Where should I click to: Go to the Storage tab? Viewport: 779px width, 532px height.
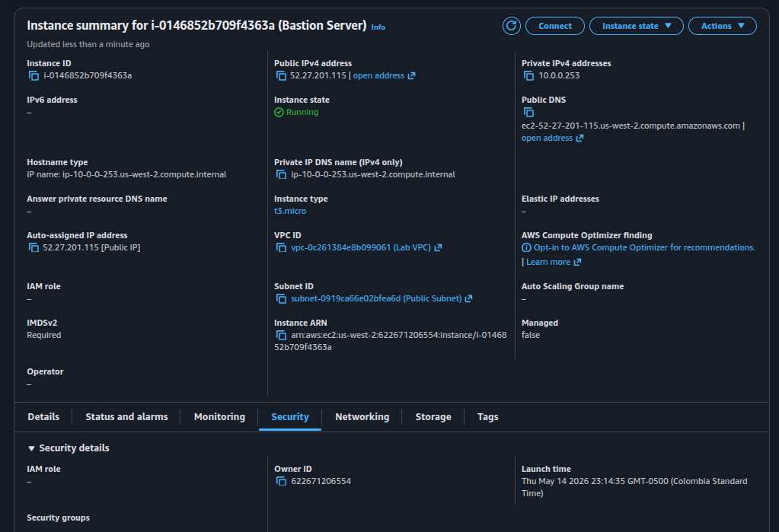tap(433, 417)
